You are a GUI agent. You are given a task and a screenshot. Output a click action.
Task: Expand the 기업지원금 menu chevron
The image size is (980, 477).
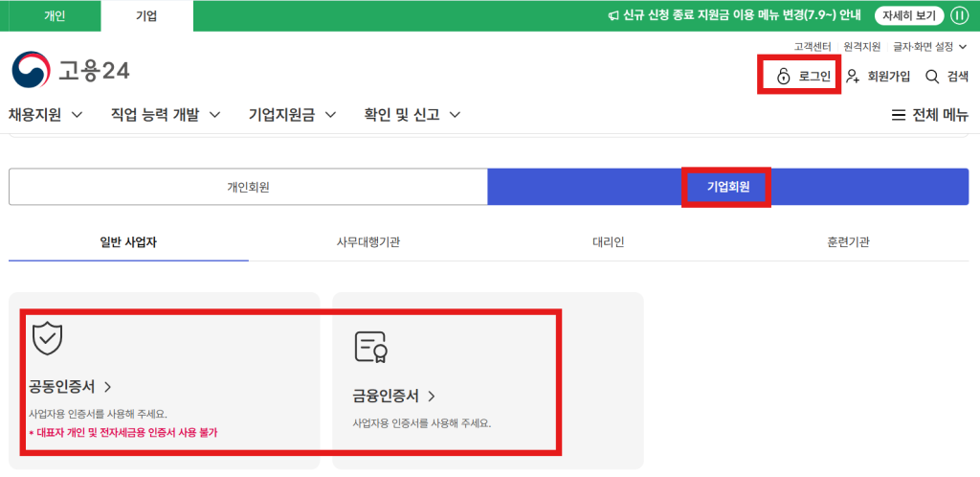click(x=330, y=115)
